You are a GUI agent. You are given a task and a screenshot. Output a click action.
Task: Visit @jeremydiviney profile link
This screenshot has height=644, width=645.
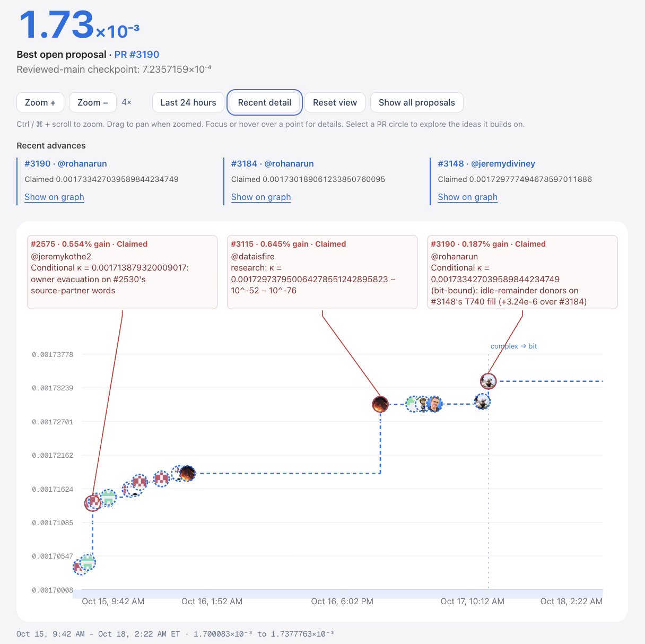click(503, 163)
